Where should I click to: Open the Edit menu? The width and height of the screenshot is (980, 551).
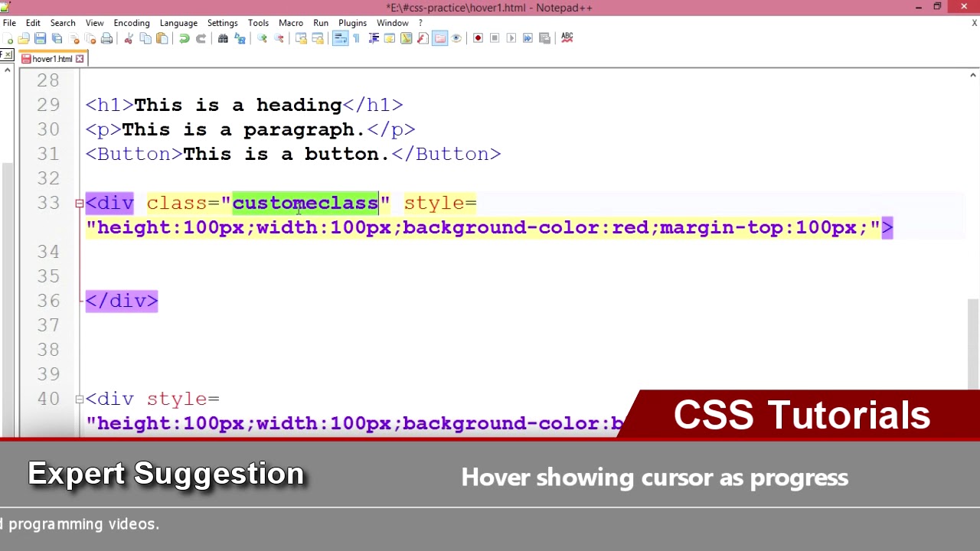tap(33, 23)
